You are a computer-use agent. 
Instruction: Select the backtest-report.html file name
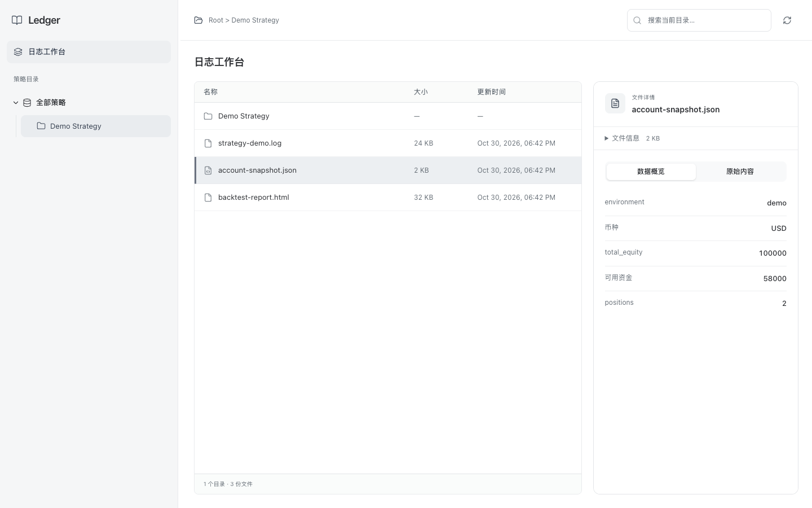pos(254,198)
